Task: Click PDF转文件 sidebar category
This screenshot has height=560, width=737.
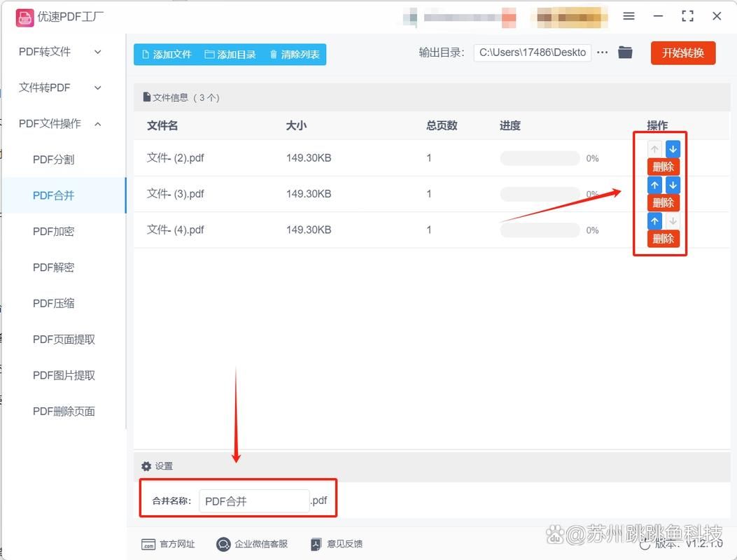Action: pos(45,52)
